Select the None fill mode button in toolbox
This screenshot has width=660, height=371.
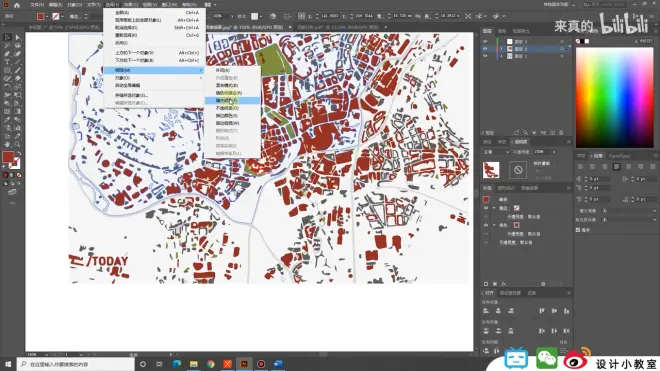19,175
